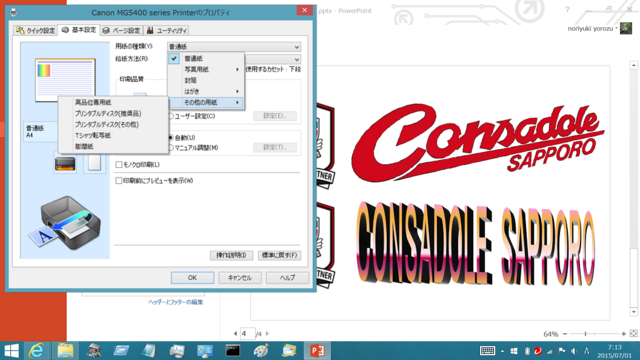
Task: Switch to 基本設定 tab
Action: coord(79,30)
